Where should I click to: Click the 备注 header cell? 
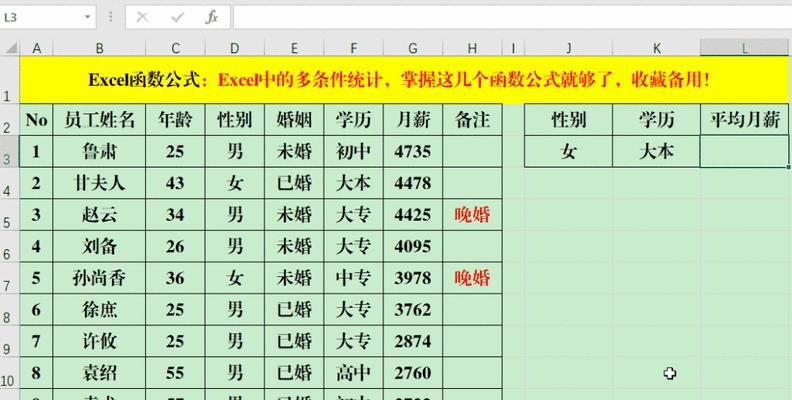(x=472, y=120)
